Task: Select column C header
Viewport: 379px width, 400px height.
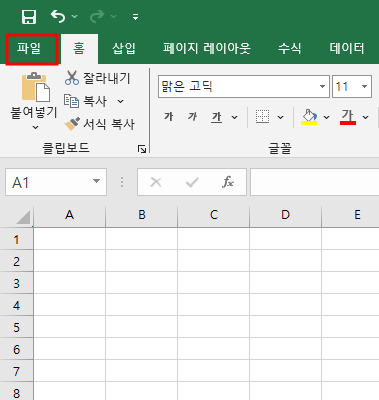Action: point(214,215)
